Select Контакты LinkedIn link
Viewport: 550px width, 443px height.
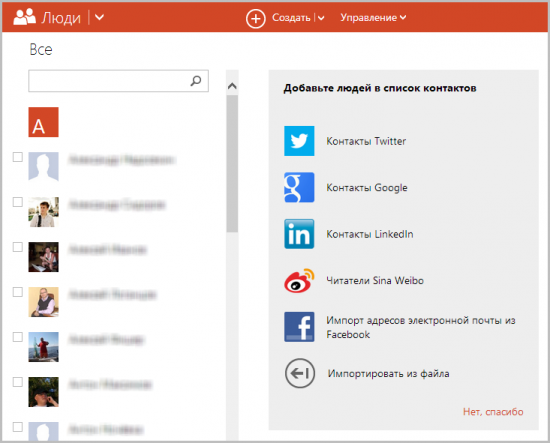tap(369, 234)
